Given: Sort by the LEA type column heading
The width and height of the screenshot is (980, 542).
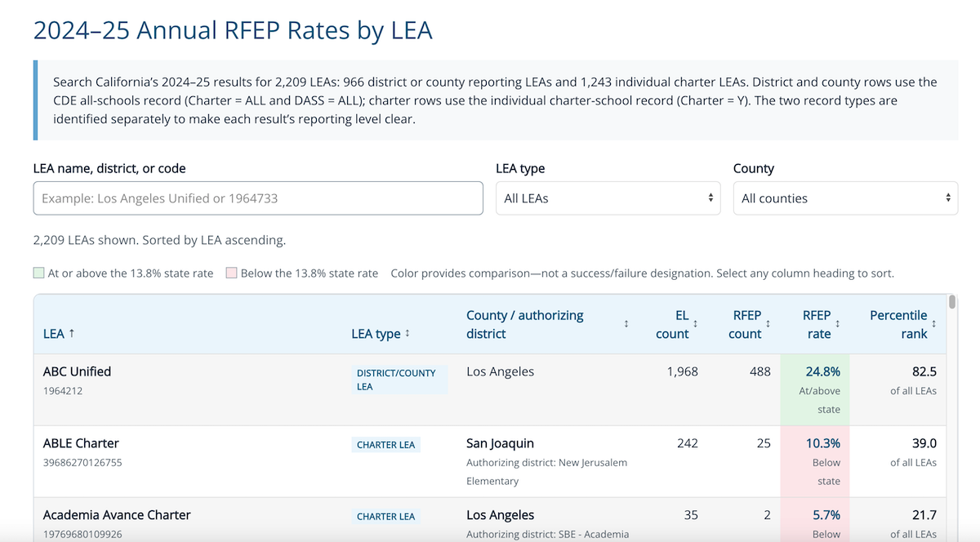Looking at the screenshot, I should tap(381, 334).
